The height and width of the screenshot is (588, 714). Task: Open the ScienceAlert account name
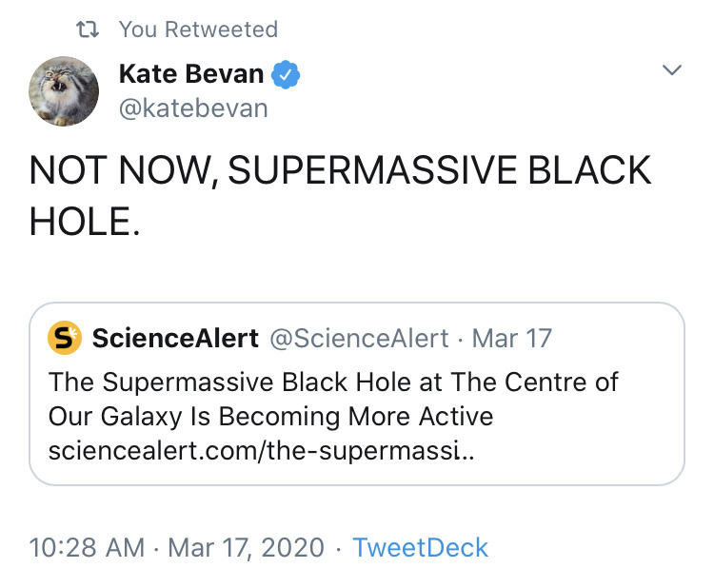(x=175, y=338)
